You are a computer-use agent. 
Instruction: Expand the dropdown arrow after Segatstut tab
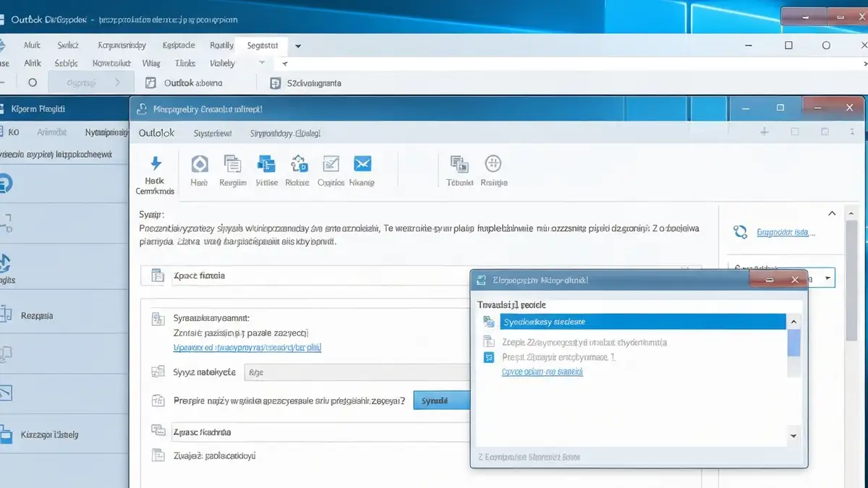coord(298,46)
